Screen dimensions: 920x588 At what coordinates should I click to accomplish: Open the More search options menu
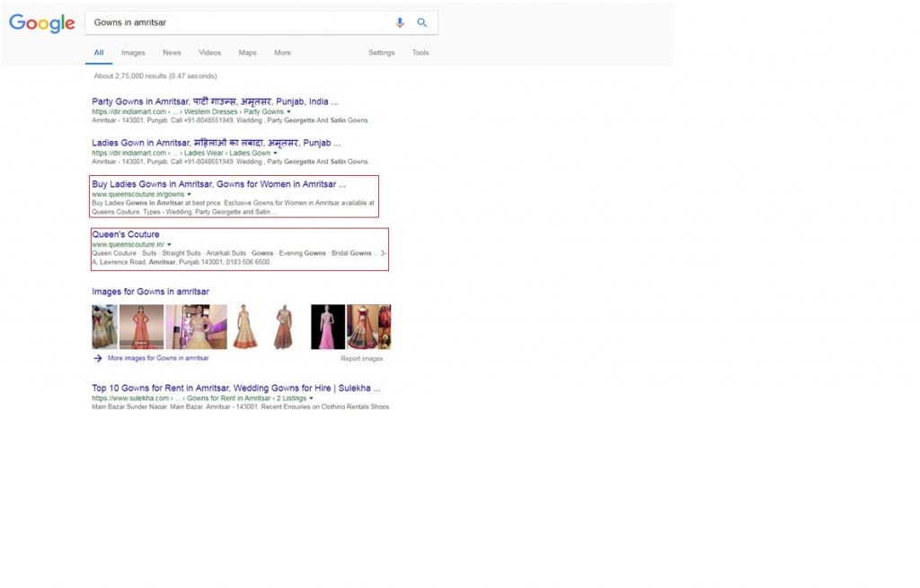click(282, 53)
